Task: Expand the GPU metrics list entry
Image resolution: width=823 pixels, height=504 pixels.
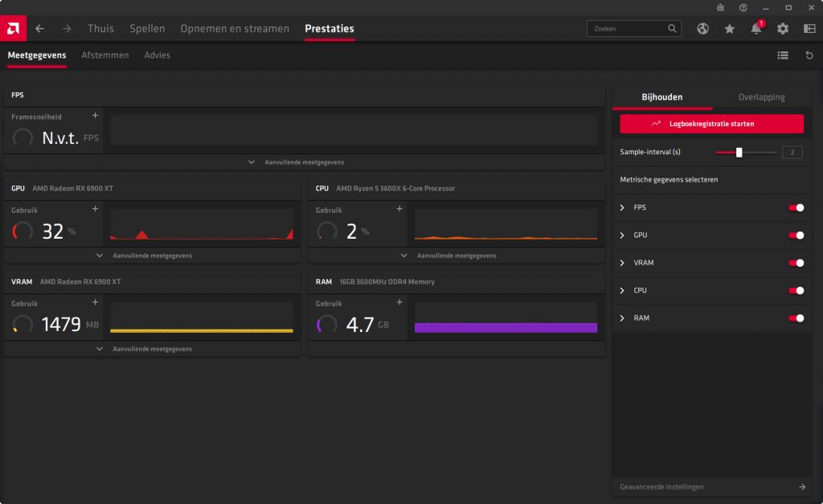Action: [x=622, y=236]
